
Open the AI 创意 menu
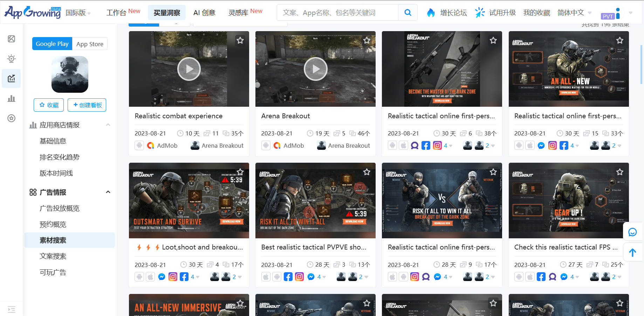(204, 13)
